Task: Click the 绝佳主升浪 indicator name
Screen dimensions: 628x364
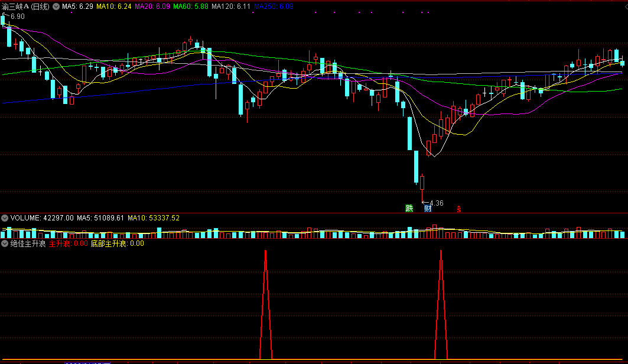Action: point(28,243)
